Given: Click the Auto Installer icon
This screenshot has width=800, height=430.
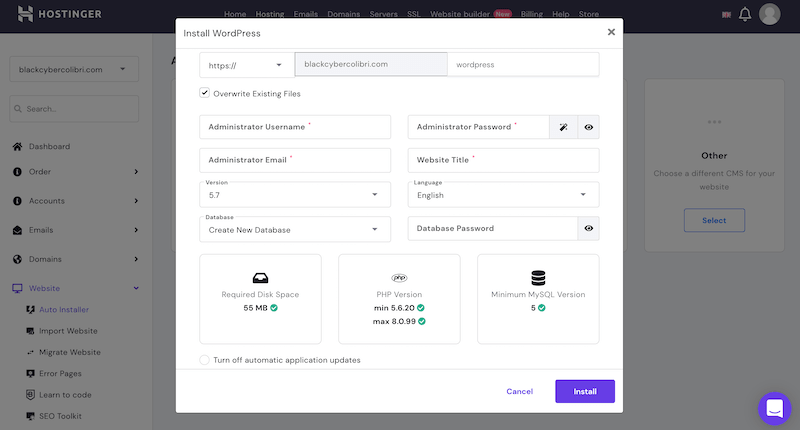Looking at the screenshot, I should click(30, 310).
